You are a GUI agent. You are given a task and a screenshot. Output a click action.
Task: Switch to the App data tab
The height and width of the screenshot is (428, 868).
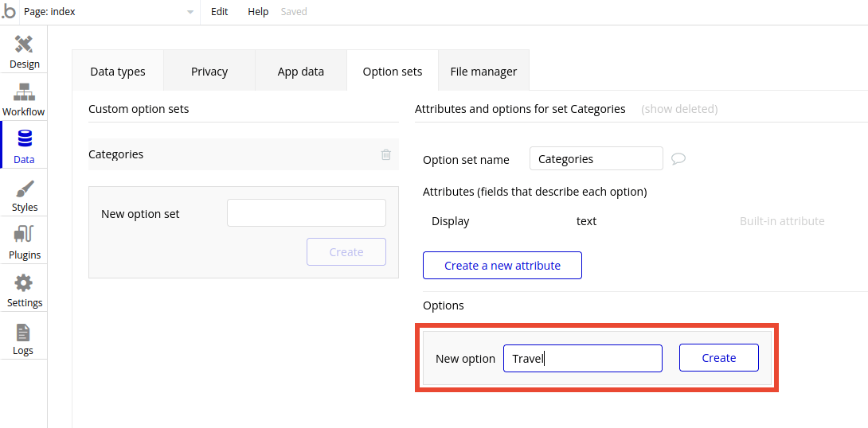[x=300, y=71]
